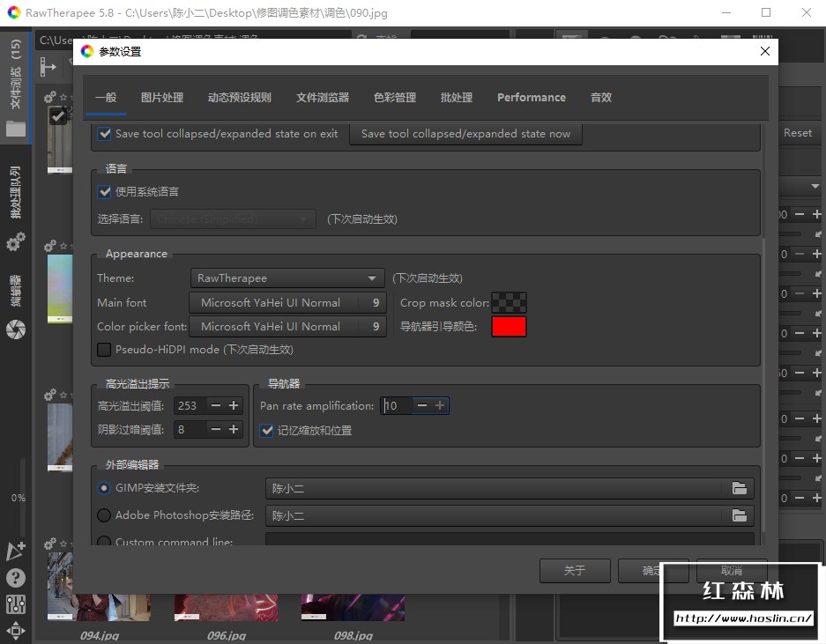Switch to the 动态预设规则 tab
This screenshot has width=826, height=644.
239,98
